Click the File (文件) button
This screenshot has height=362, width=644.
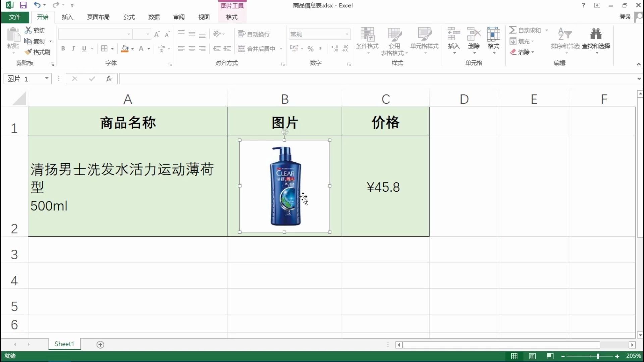tap(15, 17)
